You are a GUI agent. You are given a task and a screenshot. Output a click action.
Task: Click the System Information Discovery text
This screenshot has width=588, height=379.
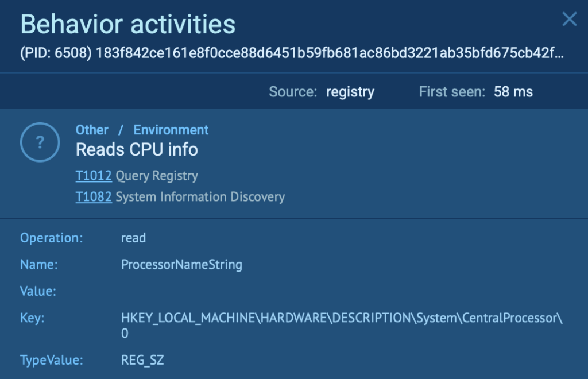tap(200, 197)
